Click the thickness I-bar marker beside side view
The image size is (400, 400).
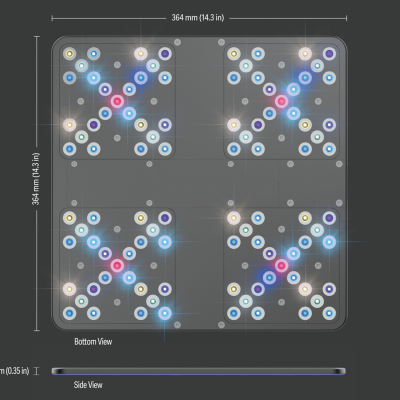coord(36,371)
